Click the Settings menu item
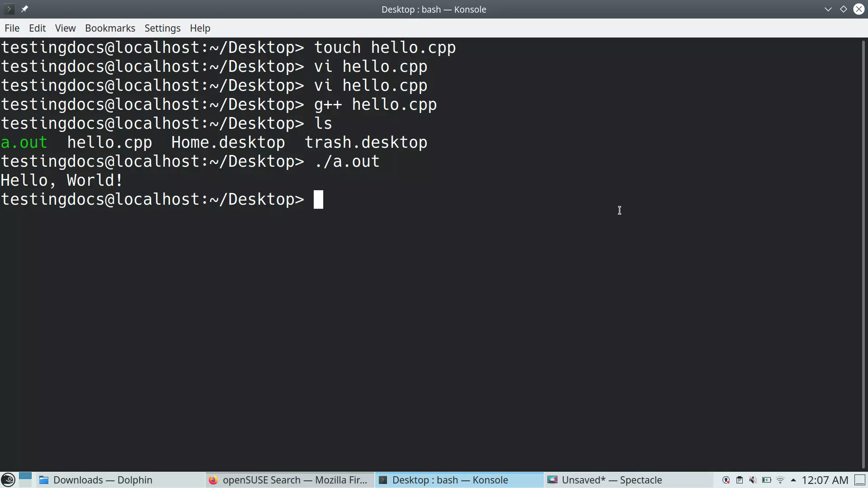 [163, 28]
